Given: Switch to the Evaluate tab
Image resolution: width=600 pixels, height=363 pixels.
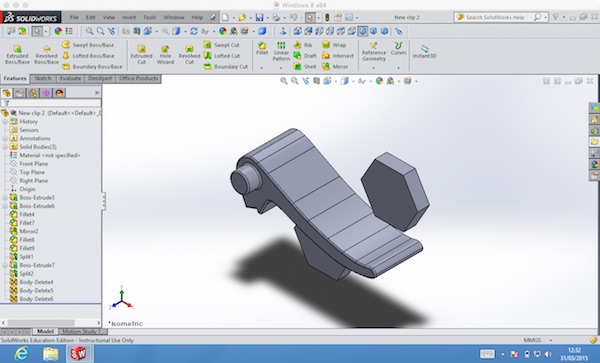Looking at the screenshot, I should (70, 78).
